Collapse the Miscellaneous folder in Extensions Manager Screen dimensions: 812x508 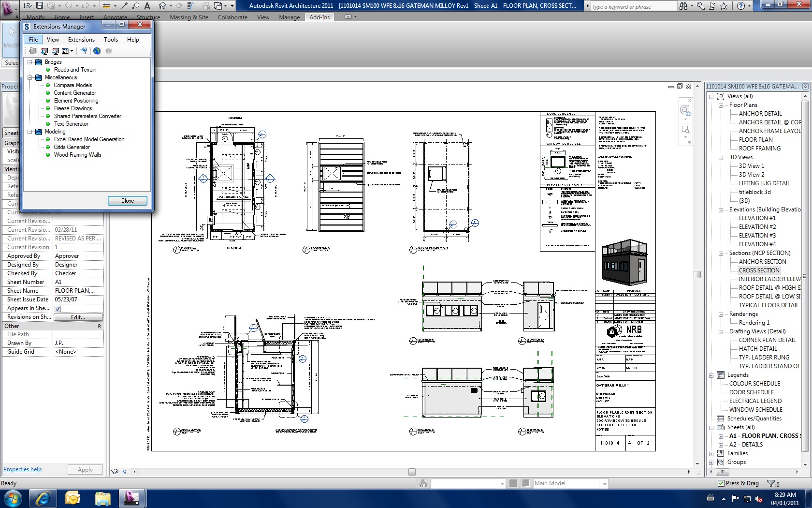click(x=30, y=77)
